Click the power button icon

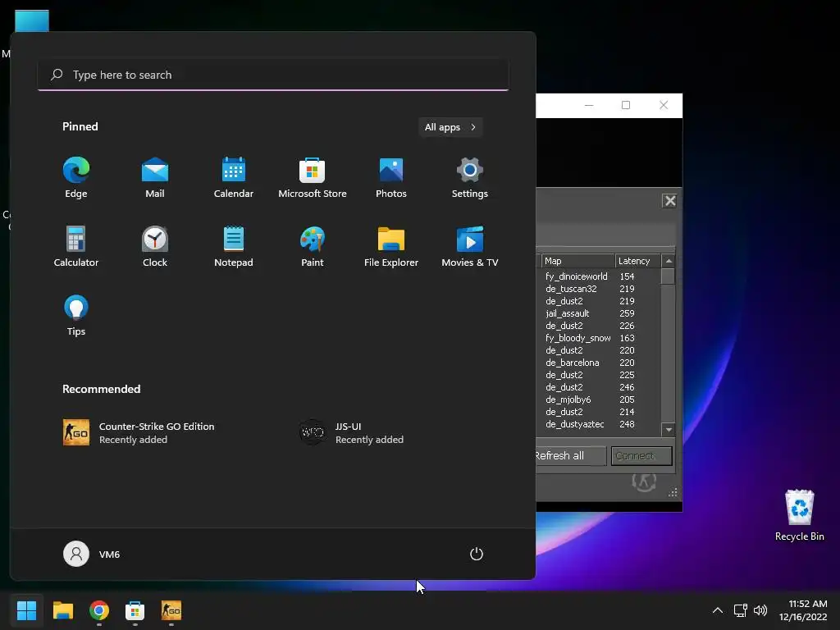(x=477, y=554)
